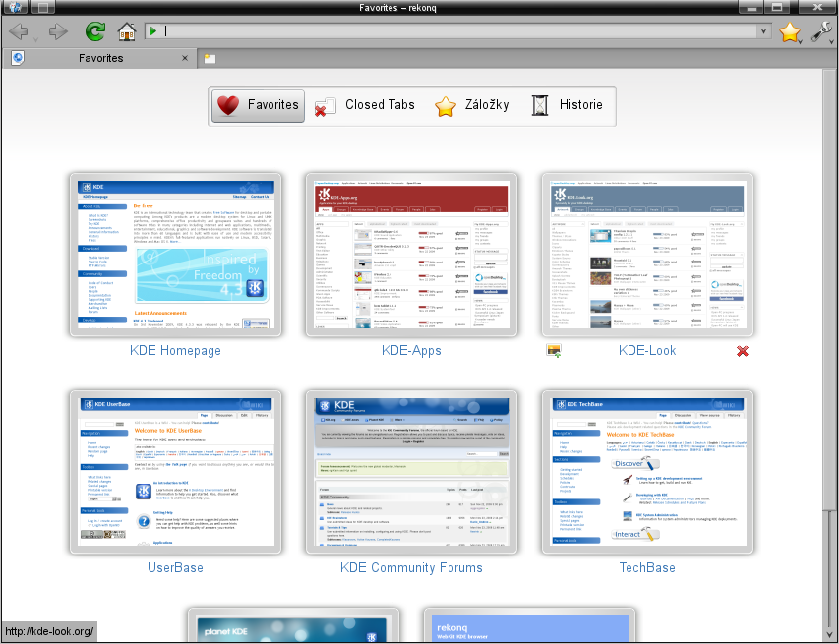This screenshot has height=644, width=839.
Task: Open a new tab with the new-tab icon
Action: (210, 58)
